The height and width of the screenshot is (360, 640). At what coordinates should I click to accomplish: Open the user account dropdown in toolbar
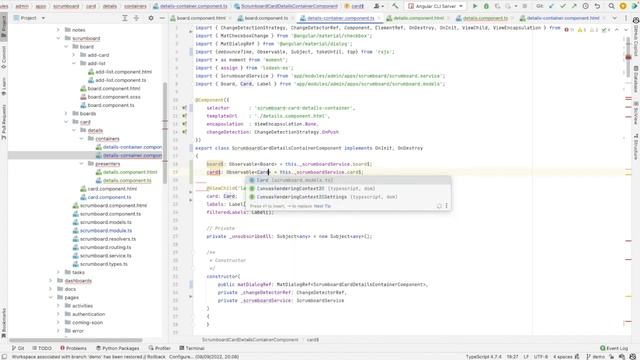point(378,6)
